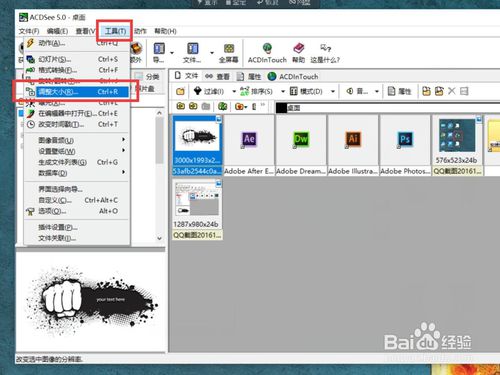This screenshot has height=375, width=500.
Task: Switch to the ACDInTouch tab
Action: [293, 76]
